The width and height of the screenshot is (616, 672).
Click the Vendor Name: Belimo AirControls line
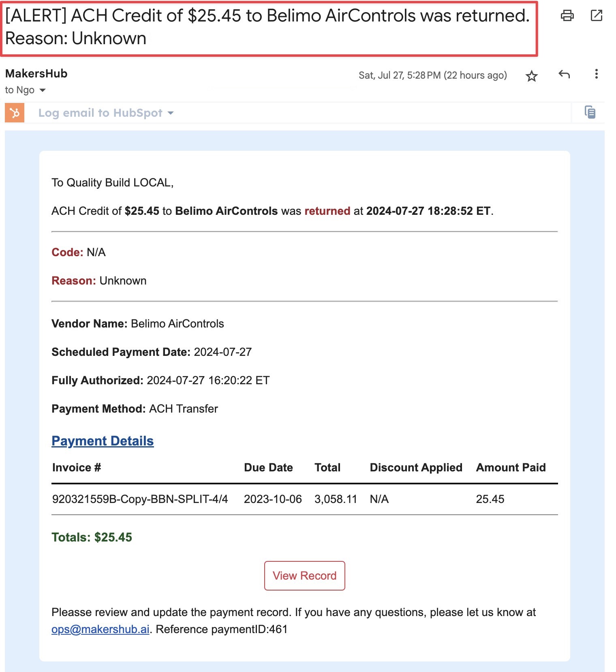click(x=138, y=323)
